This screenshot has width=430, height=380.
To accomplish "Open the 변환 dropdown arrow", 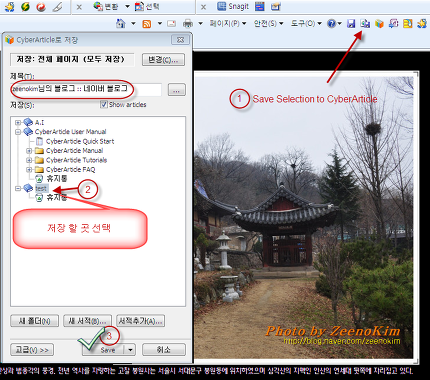I will (127, 6).
